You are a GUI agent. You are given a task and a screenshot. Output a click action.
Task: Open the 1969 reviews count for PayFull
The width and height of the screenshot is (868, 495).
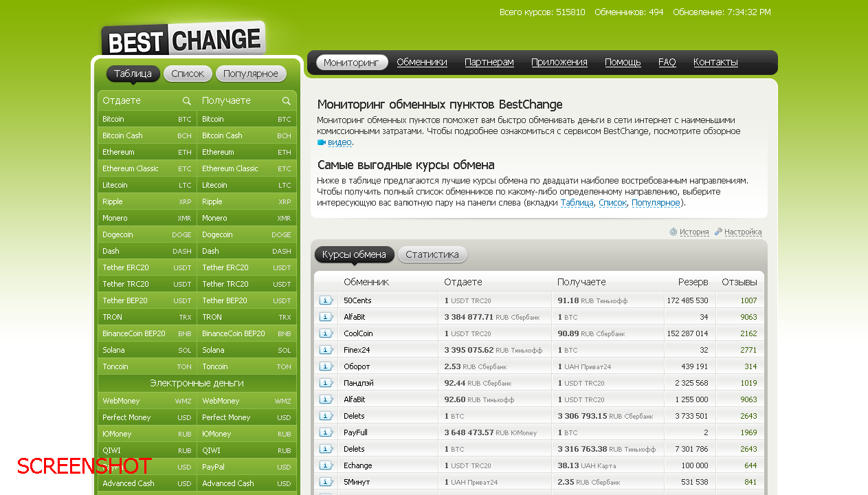tap(748, 432)
